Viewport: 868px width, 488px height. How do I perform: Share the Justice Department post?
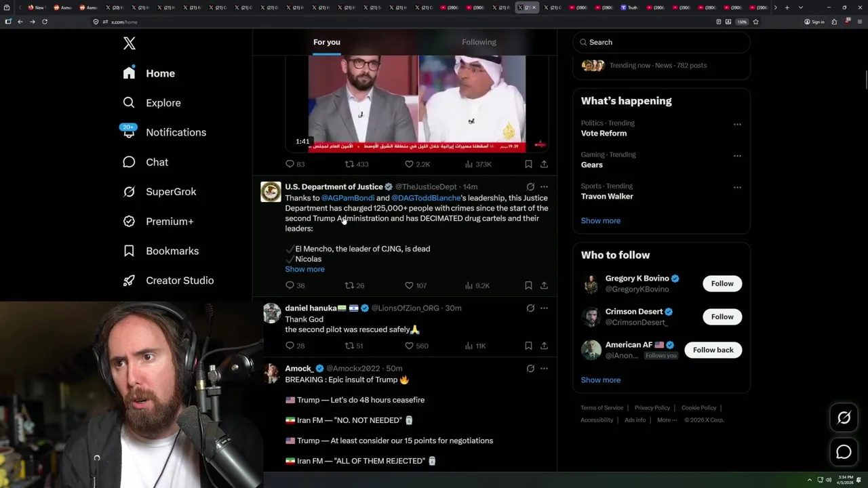point(544,285)
